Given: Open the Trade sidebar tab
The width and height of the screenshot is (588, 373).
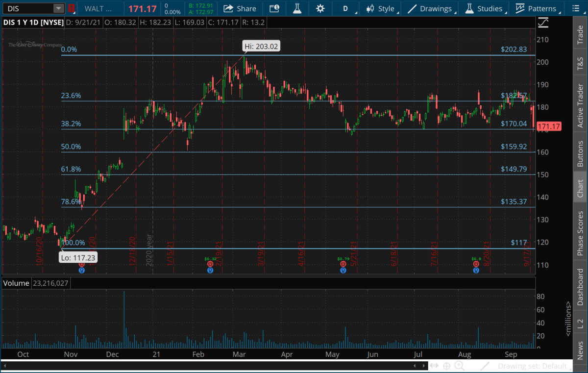Looking at the screenshot, I should tap(581, 34).
